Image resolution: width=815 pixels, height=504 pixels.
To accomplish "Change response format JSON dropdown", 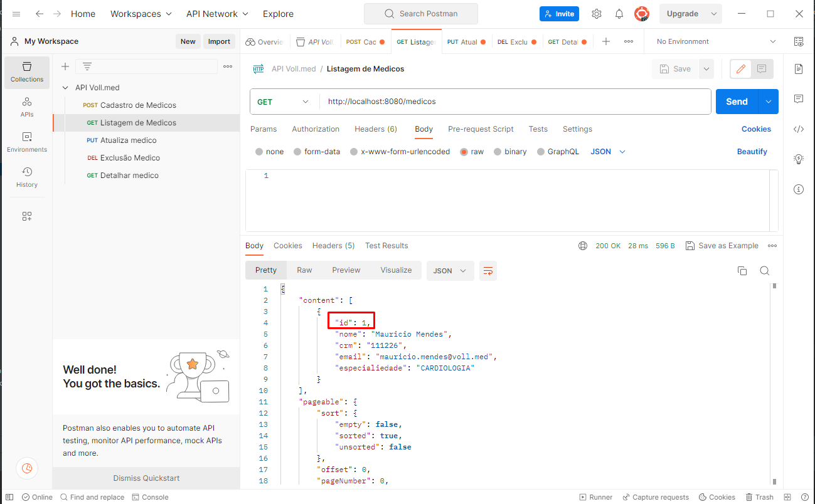I will (x=450, y=271).
